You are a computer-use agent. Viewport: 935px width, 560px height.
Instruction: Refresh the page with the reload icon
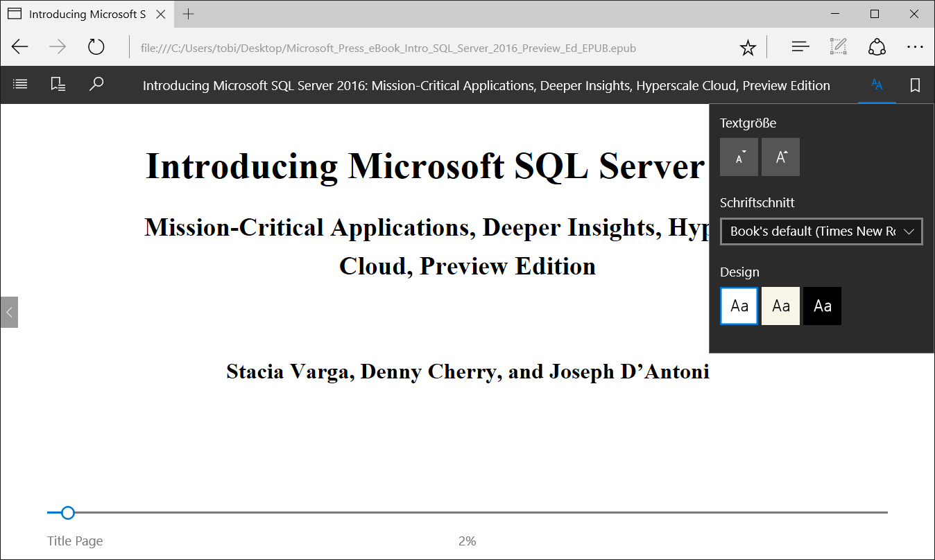point(96,47)
